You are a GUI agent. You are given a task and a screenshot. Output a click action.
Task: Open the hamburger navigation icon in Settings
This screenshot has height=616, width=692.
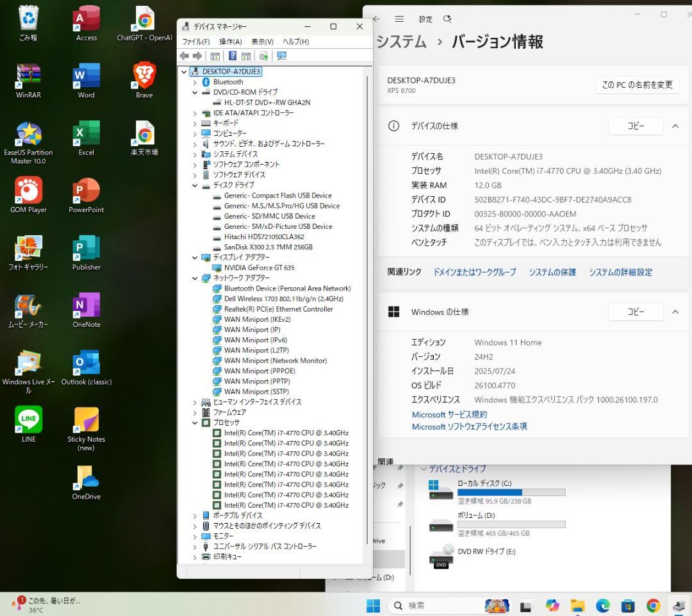tap(399, 19)
